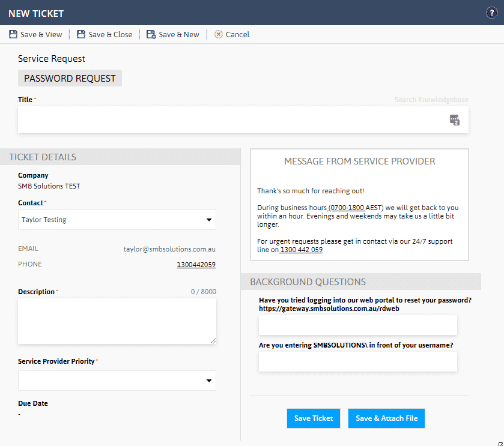
Task: Click the 1300 442 059 support line link
Action: (x=301, y=250)
